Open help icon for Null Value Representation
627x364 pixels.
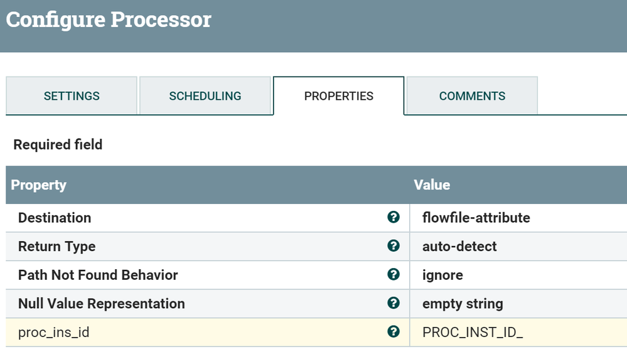click(394, 303)
